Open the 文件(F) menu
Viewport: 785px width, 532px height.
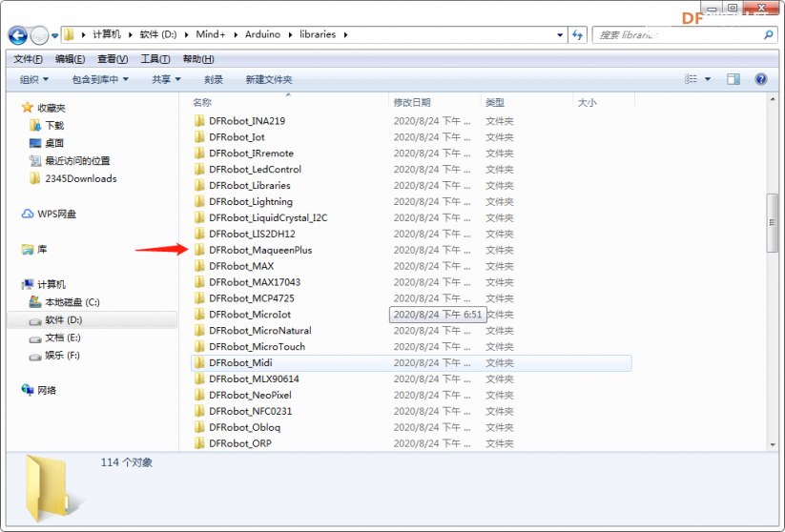pyautogui.click(x=28, y=59)
